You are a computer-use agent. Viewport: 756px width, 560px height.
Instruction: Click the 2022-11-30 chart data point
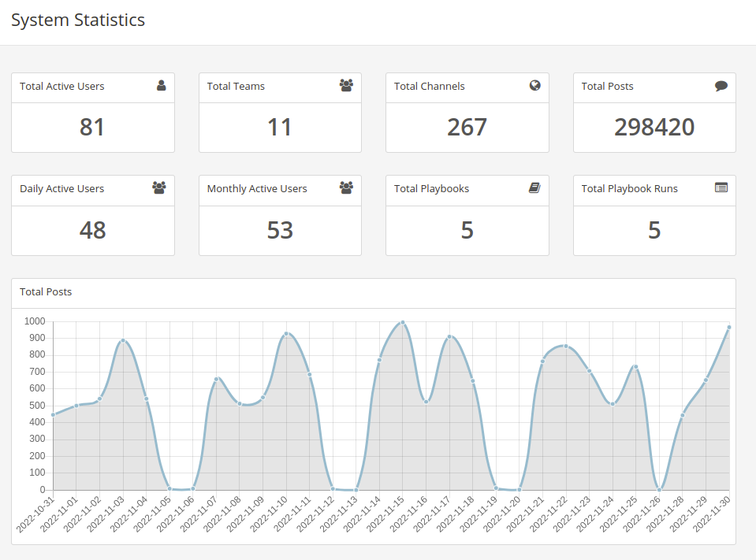coord(729,328)
